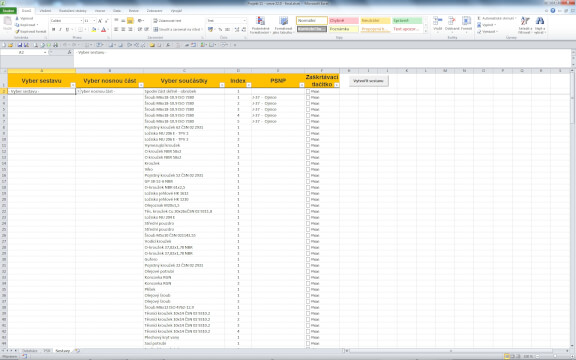Open Find & Select binoculars icon
This screenshot has height=360, width=576.
click(539, 25)
